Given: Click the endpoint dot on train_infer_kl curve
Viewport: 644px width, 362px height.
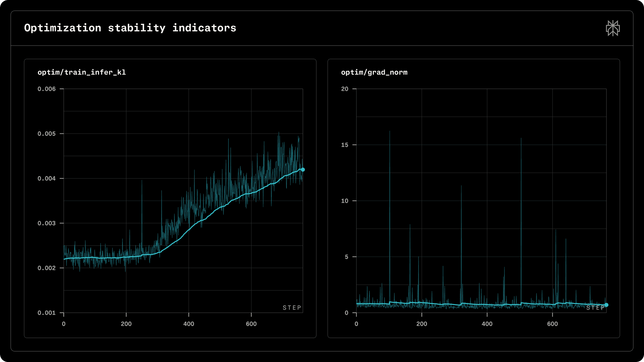Looking at the screenshot, I should tap(303, 170).
